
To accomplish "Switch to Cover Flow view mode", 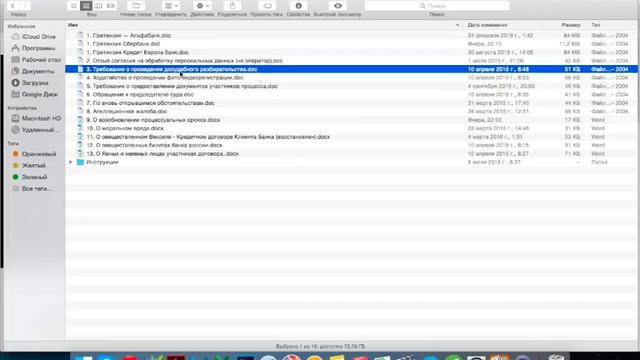I will (x=111, y=6).
